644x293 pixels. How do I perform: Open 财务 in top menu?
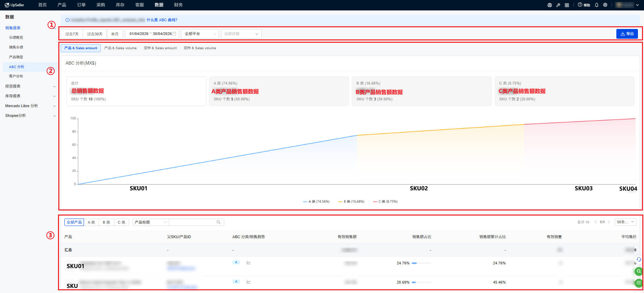click(178, 5)
